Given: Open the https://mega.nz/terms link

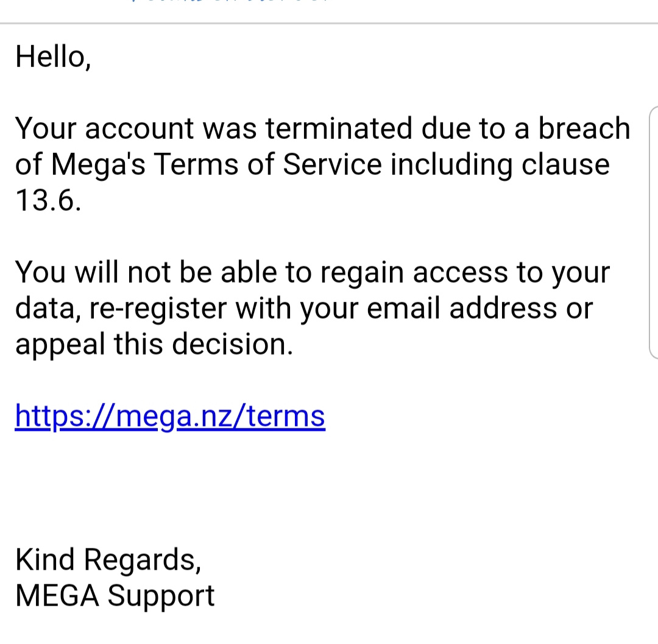Looking at the screenshot, I should (170, 416).
